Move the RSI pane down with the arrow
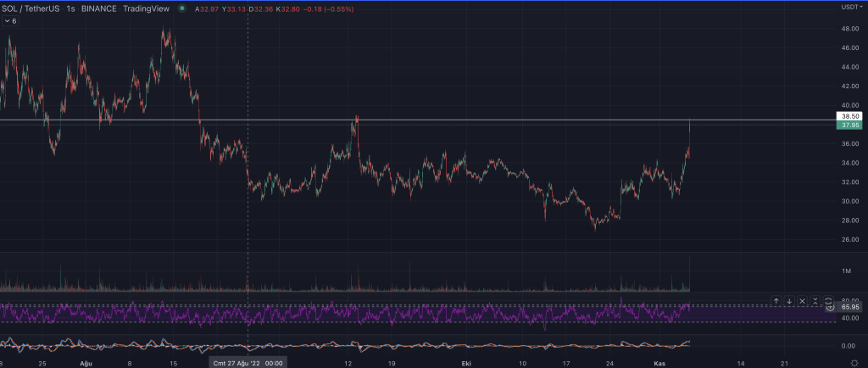The image size is (868, 368). point(789,301)
